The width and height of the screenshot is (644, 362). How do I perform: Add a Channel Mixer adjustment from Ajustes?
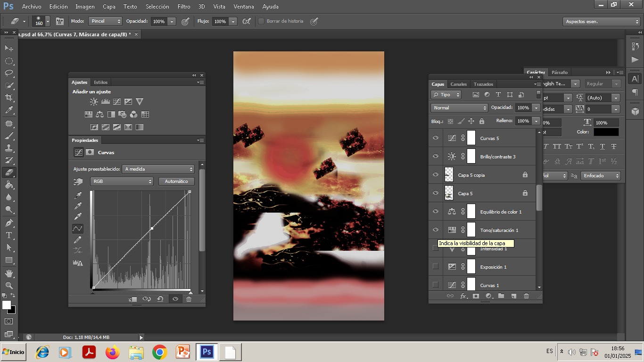[134, 114]
